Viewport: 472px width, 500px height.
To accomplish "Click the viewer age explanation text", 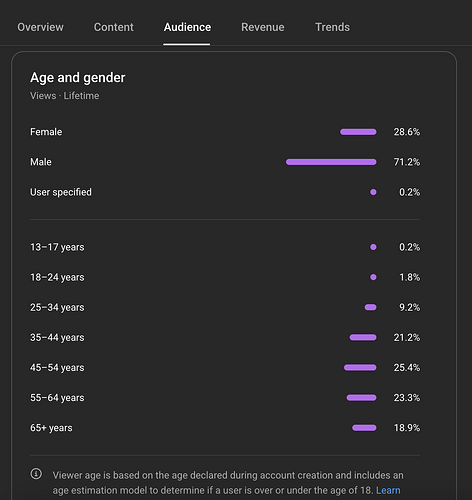I will 228,483.
